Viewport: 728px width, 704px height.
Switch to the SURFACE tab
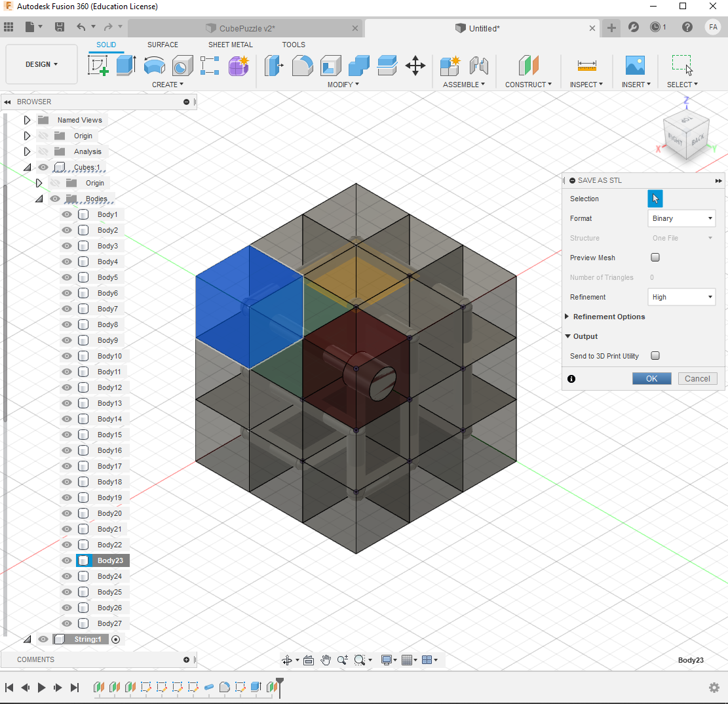coord(163,45)
